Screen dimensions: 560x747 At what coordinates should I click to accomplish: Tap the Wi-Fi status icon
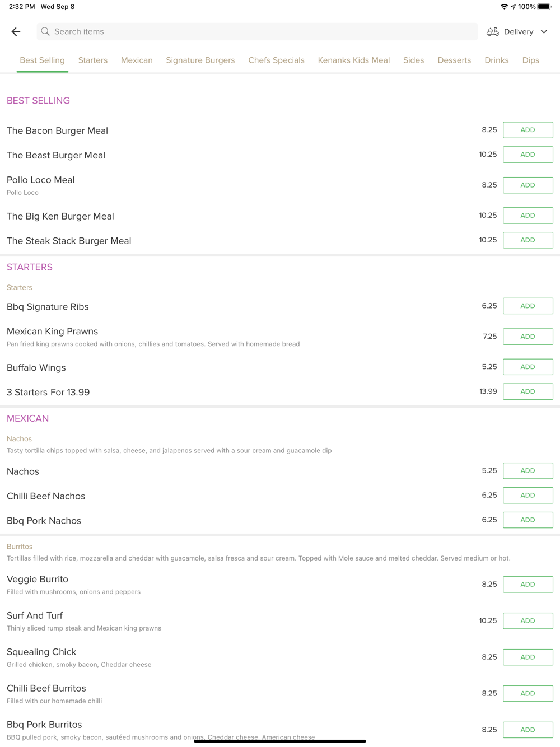point(504,7)
